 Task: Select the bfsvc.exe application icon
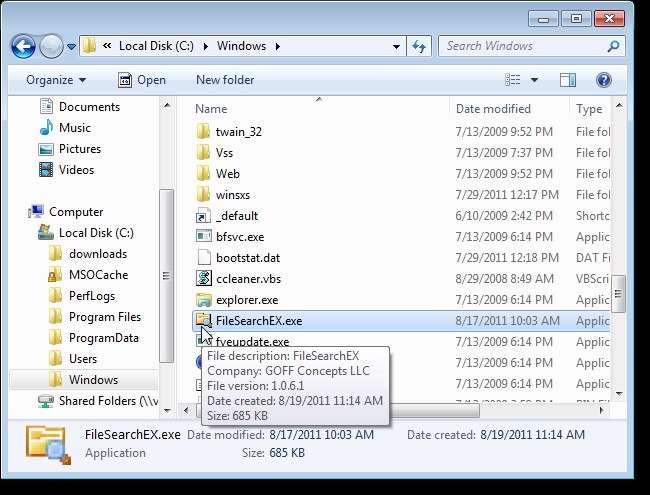[x=204, y=236]
